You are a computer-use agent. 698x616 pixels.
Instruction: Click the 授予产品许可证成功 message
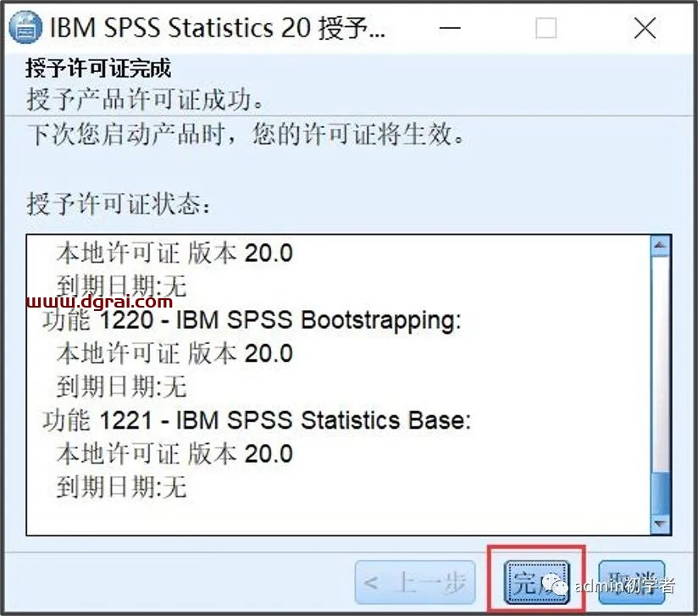coord(146,99)
